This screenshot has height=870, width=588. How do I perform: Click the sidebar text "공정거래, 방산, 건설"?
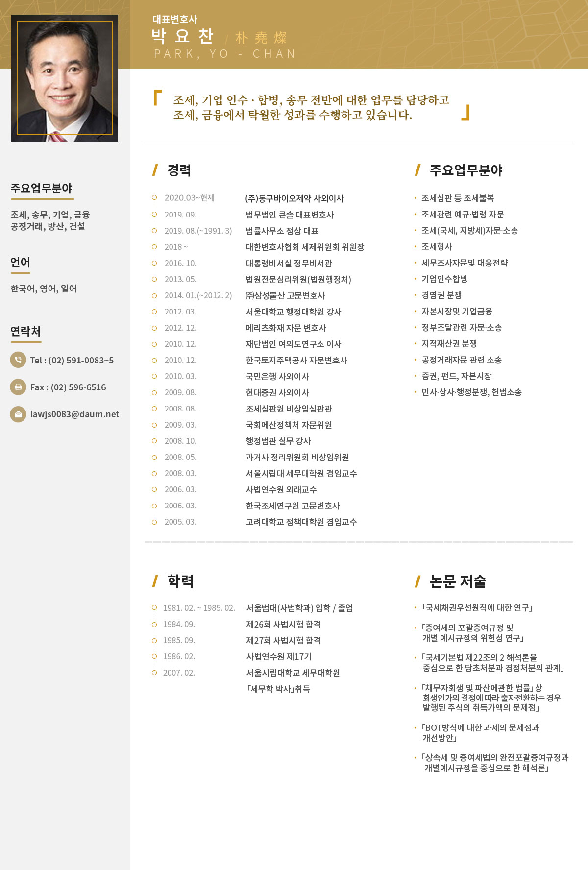tap(48, 226)
